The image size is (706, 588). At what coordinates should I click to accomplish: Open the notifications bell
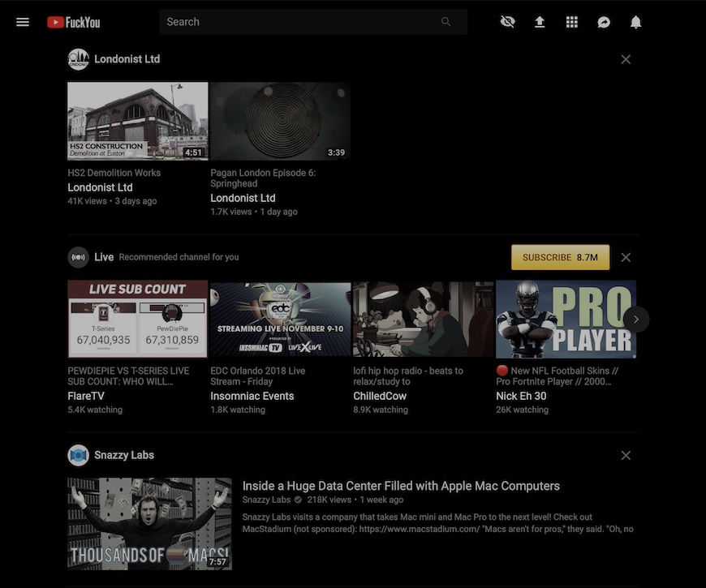635,22
